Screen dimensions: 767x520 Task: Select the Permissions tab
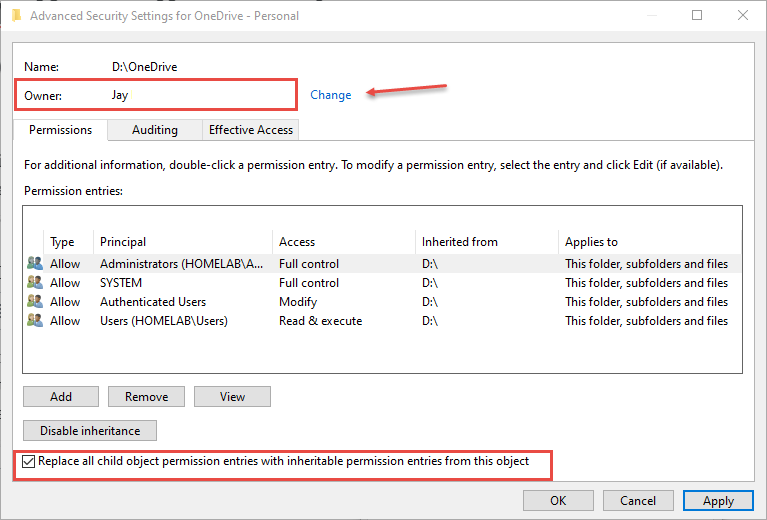(60, 130)
